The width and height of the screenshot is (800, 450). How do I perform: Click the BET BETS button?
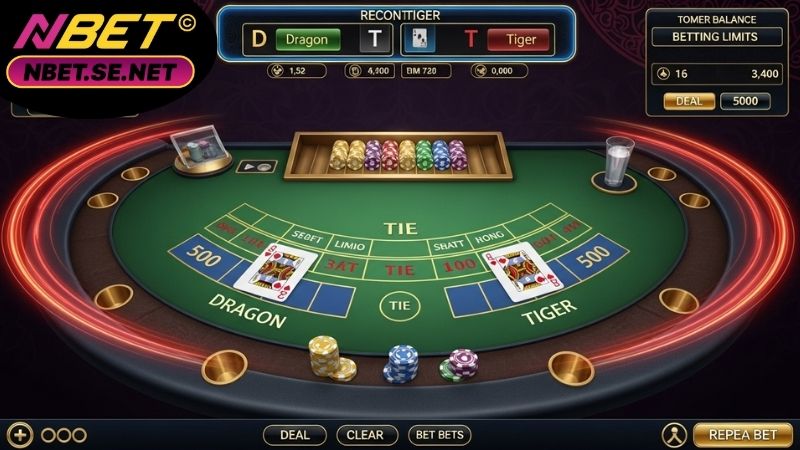(439, 435)
